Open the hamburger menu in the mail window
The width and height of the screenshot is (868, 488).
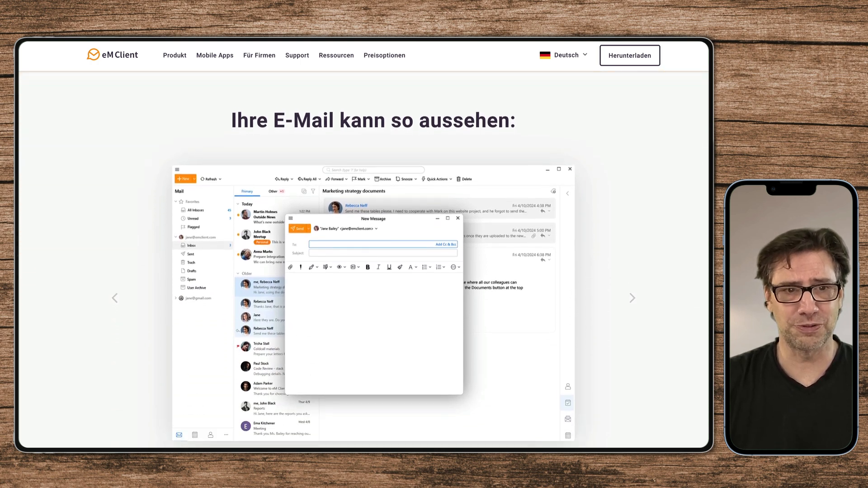(177, 169)
